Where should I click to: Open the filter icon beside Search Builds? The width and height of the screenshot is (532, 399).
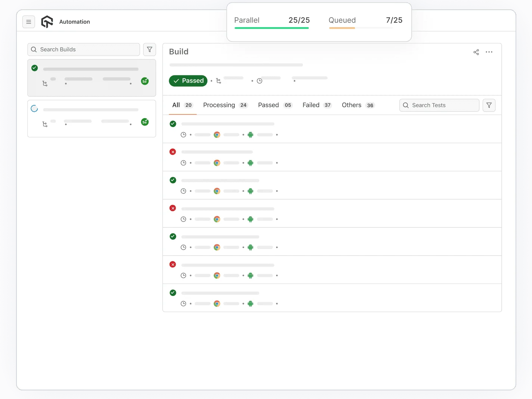click(149, 49)
